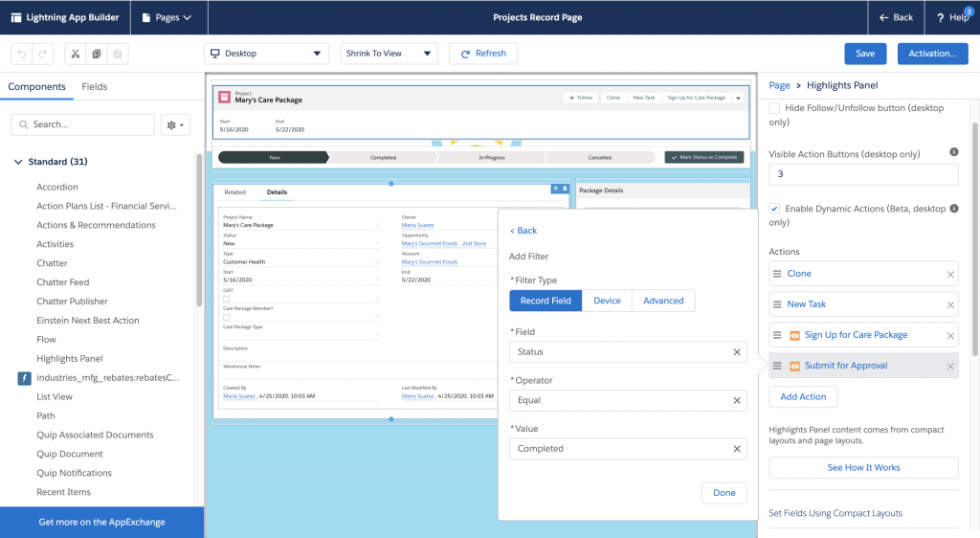Open the Field combo box showing Status
This screenshot has height=538, width=980.
click(x=628, y=352)
